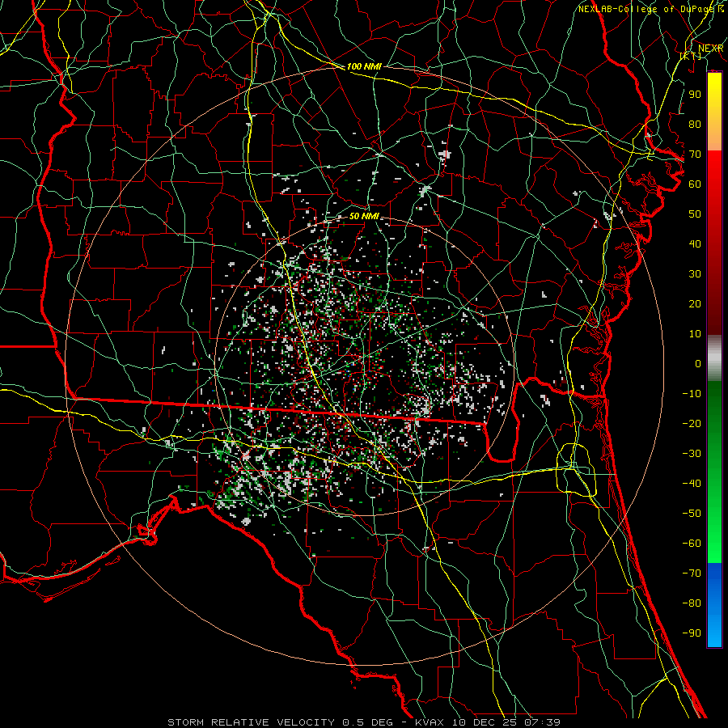Click the -80 value on velocity scale
Screen dimensions: 728x728
(x=692, y=603)
